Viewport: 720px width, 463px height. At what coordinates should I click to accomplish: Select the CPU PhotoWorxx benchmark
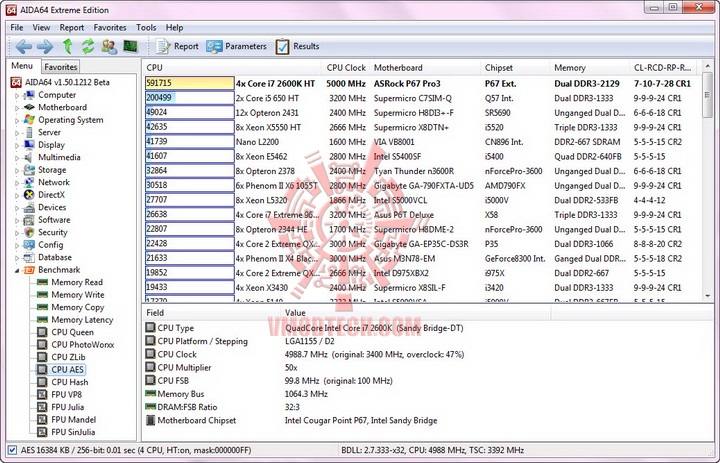[83, 344]
